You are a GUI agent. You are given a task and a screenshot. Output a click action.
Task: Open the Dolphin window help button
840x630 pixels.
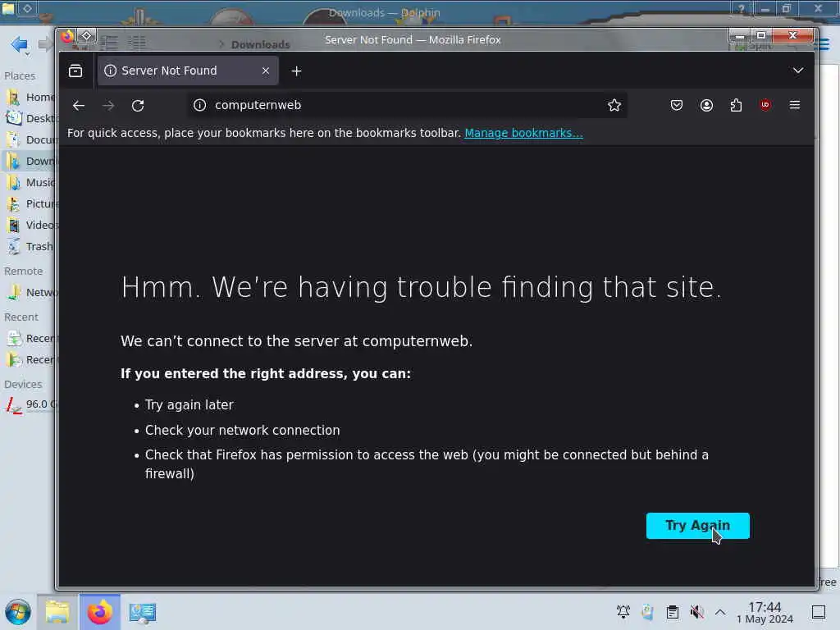pyautogui.click(x=741, y=8)
